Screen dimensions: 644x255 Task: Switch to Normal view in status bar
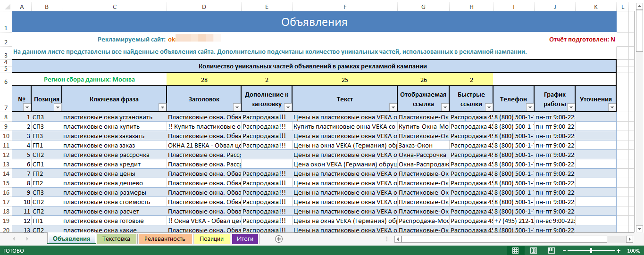click(516, 250)
